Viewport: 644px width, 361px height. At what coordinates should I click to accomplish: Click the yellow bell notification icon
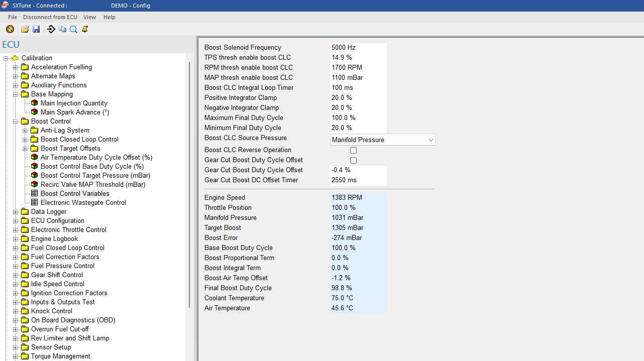click(x=85, y=29)
